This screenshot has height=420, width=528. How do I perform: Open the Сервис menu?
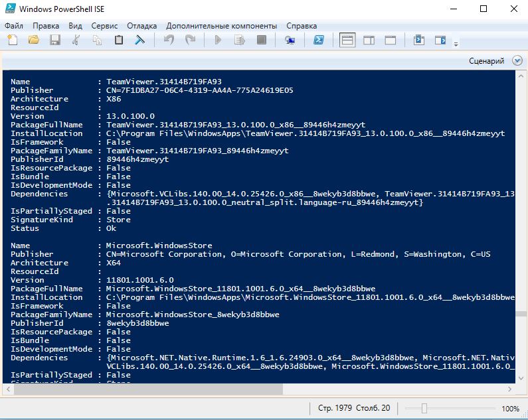[104, 26]
